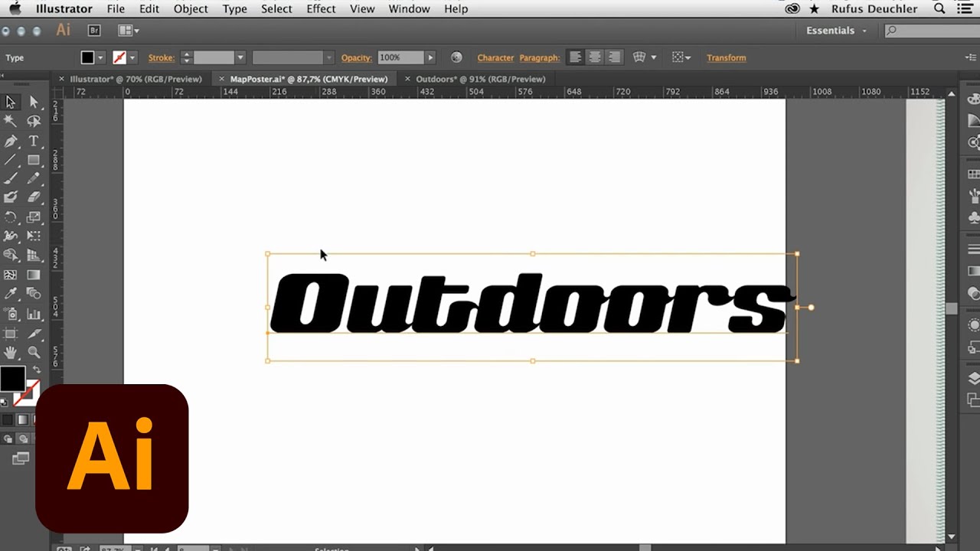
Task: Switch to Illustrator* @ 70% tab
Action: 136,79
